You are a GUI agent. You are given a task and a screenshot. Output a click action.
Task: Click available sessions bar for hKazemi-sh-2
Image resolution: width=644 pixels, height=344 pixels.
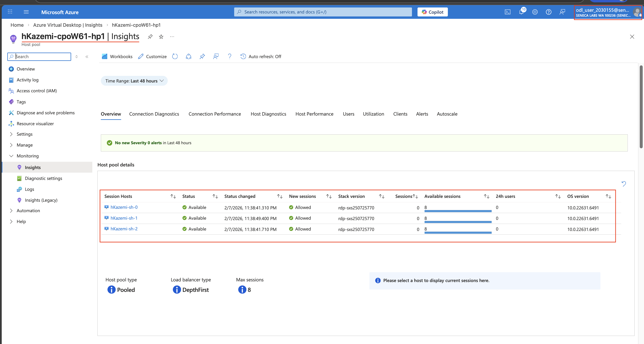458,232
